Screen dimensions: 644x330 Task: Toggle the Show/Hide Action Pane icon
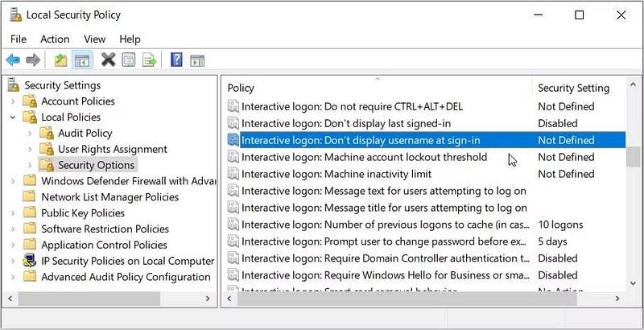(x=197, y=60)
